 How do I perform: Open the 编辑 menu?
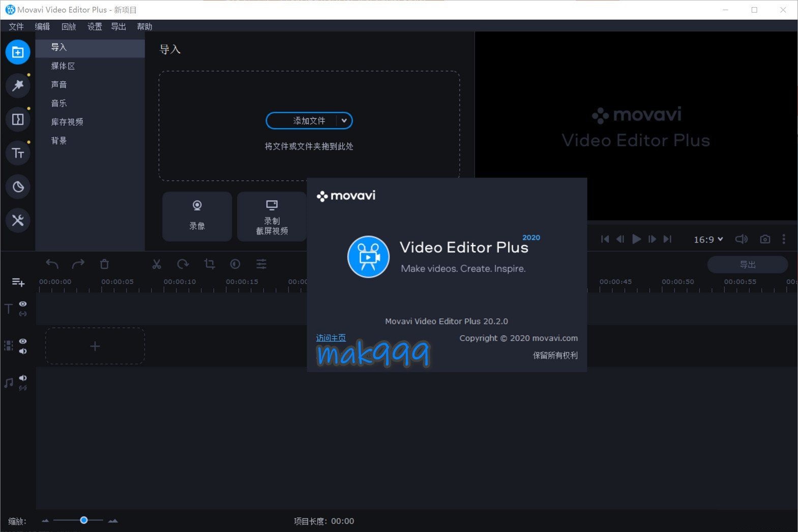pyautogui.click(x=42, y=26)
